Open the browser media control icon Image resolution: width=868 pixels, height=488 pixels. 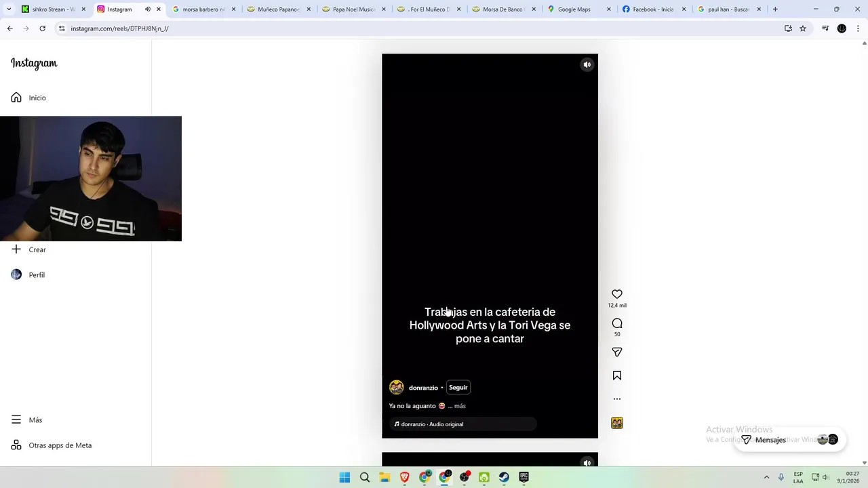(x=825, y=28)
